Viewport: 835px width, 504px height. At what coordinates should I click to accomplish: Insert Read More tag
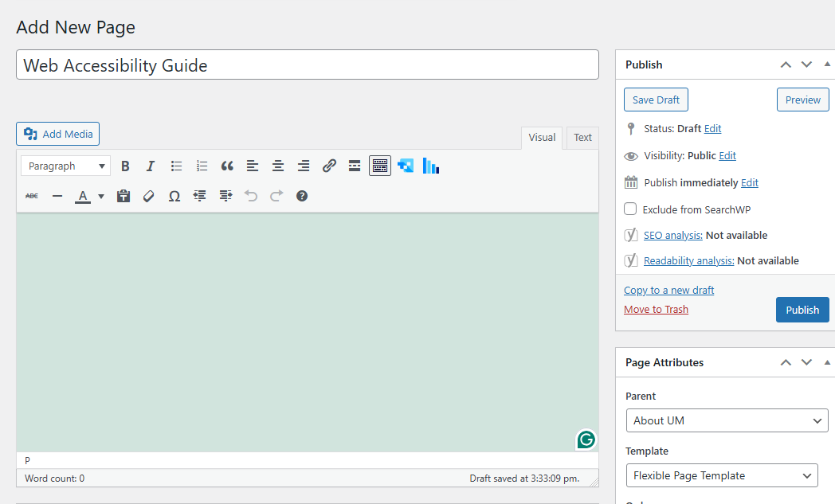pos(355,166)
